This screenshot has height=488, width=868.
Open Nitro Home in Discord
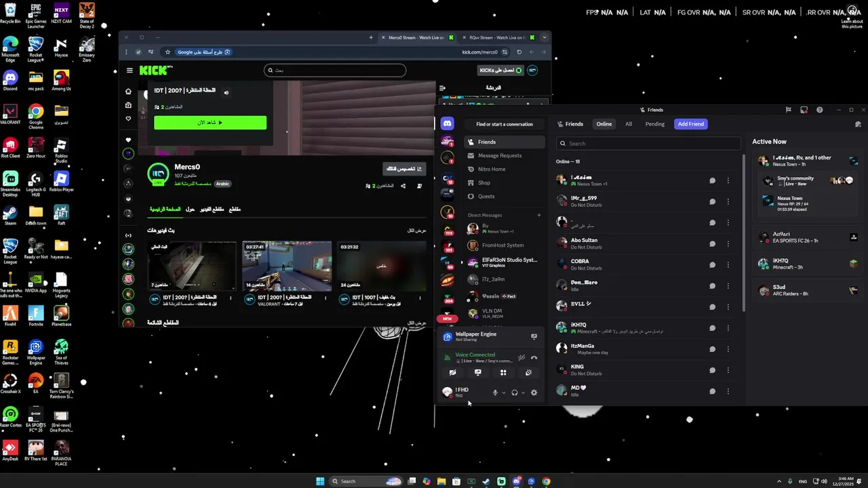tap(505, 169)
